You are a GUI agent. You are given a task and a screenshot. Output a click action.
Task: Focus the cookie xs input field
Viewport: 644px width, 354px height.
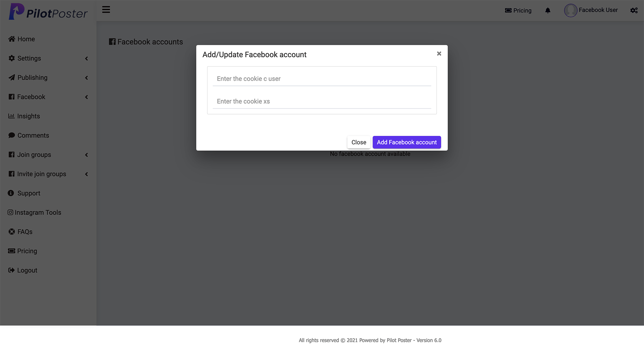click(322, 101)
